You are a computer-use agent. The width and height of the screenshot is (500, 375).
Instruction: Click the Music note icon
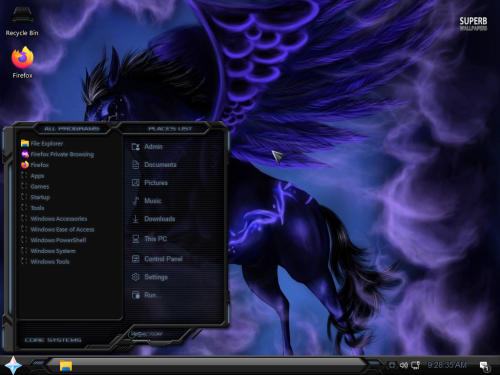pyautogui.click(x=136, y=201)
